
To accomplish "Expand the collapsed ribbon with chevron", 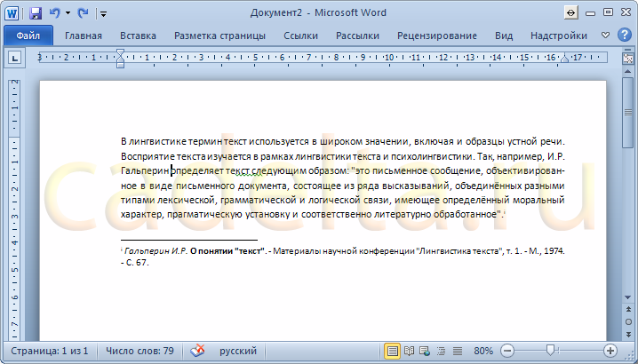I will [x=605, y=36].
